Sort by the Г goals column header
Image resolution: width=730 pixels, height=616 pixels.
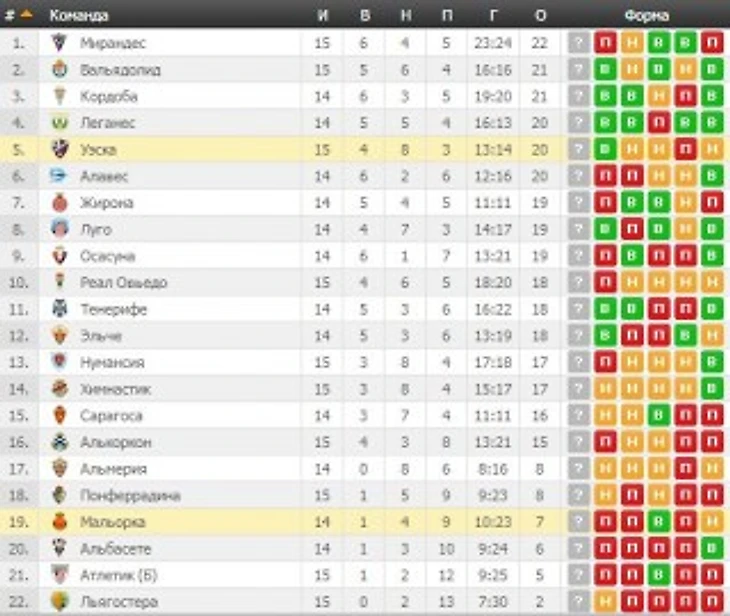coord(493,15)
